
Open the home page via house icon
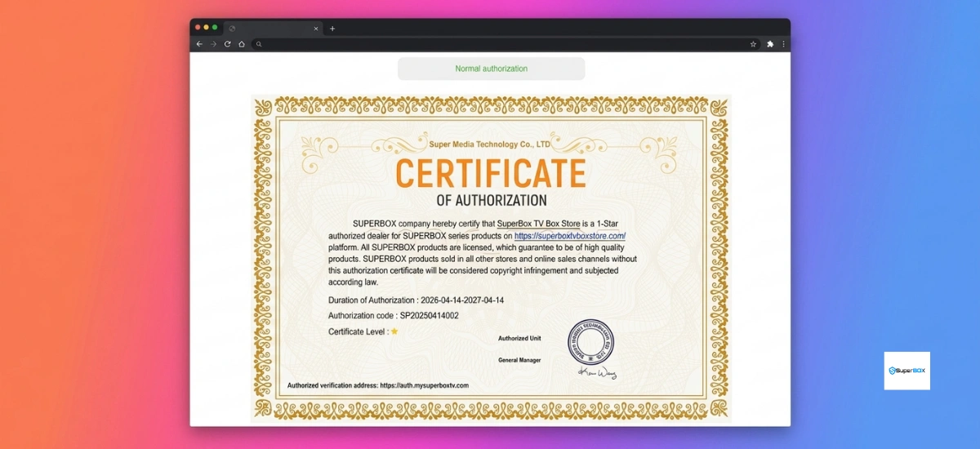[242, 44]
